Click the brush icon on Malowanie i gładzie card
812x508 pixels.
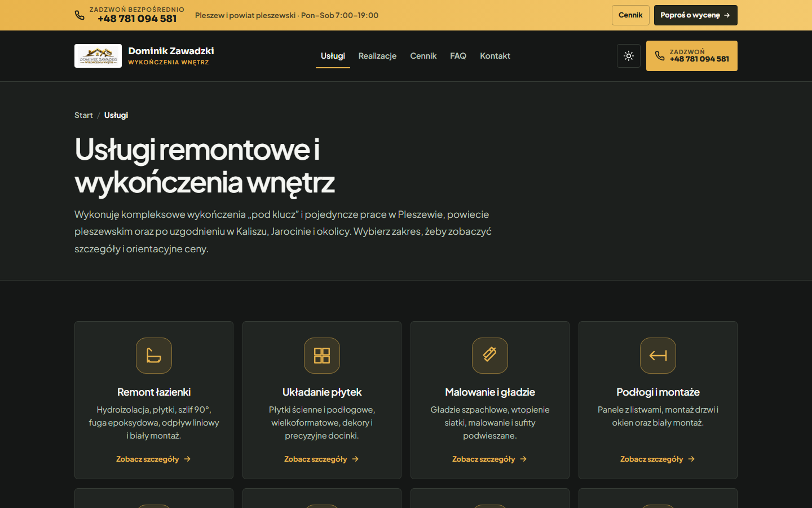click(x=490, y=356)
